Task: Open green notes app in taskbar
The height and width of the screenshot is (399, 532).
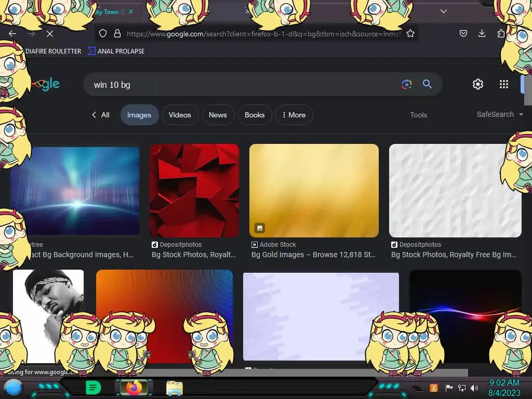Action: (x=93, y=388)
